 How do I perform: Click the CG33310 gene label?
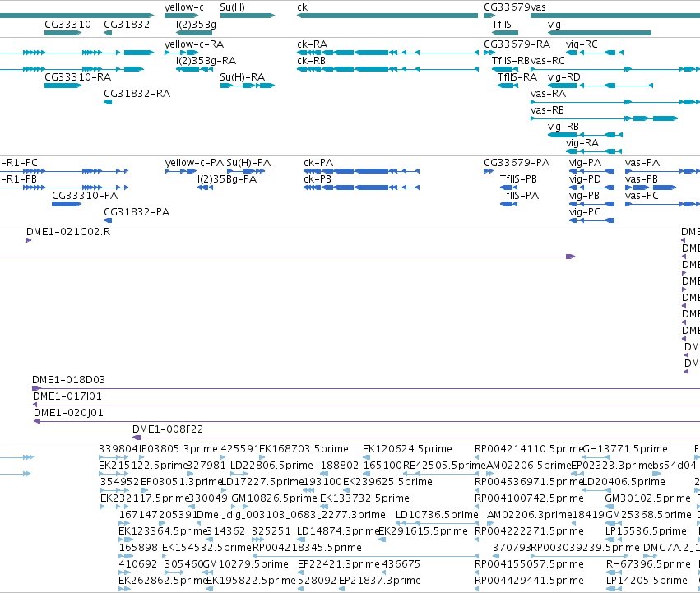coord(67,24)
